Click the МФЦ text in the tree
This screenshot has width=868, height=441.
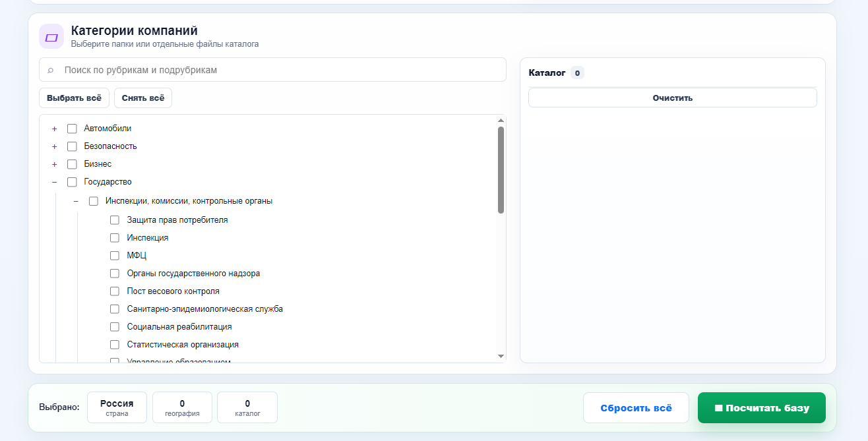coord(137,256)
